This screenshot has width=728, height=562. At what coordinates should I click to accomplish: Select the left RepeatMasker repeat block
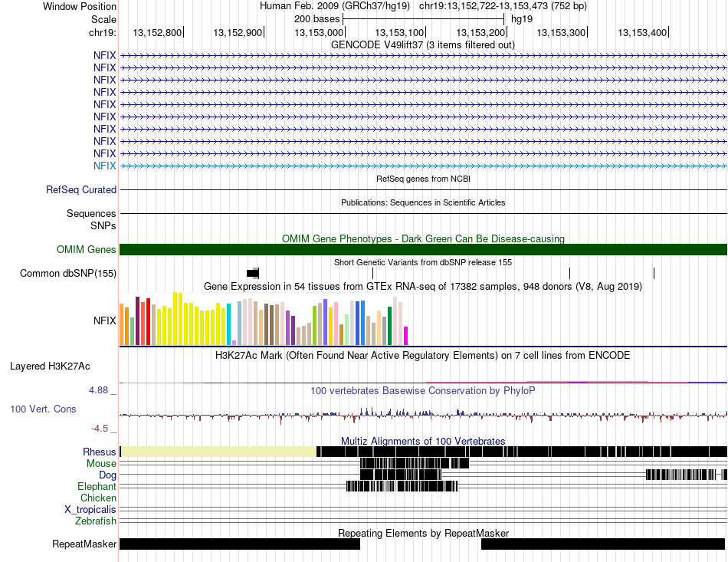coord(240,544)
